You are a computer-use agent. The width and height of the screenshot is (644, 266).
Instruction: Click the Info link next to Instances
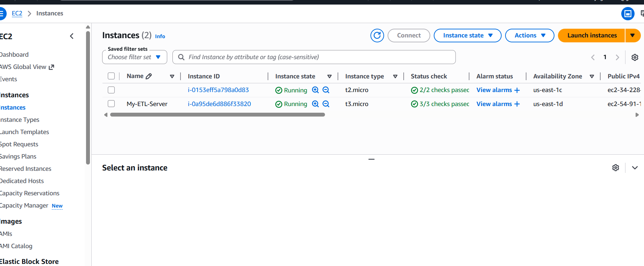[160, 36]
